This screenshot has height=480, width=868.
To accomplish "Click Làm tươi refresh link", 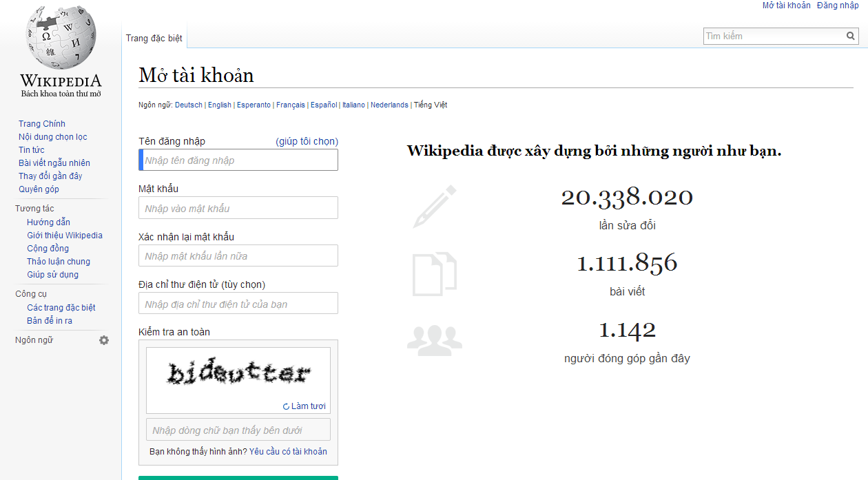I will tap(308, 406).
